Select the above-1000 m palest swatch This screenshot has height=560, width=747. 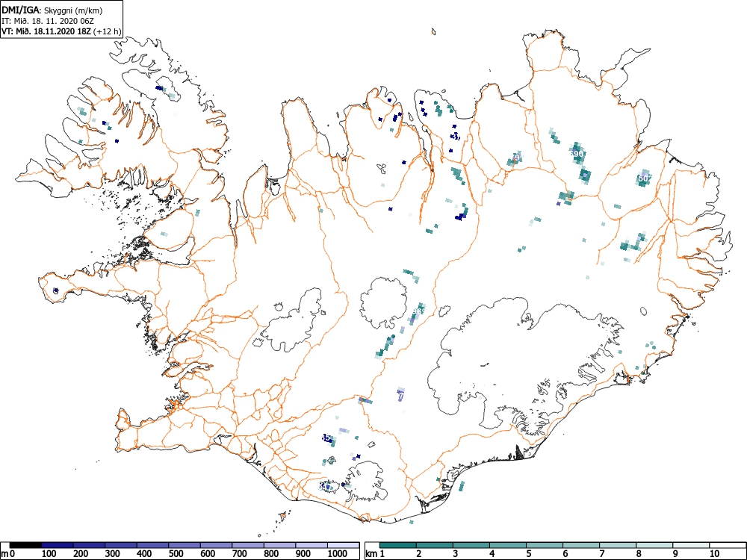coord(343,545)
